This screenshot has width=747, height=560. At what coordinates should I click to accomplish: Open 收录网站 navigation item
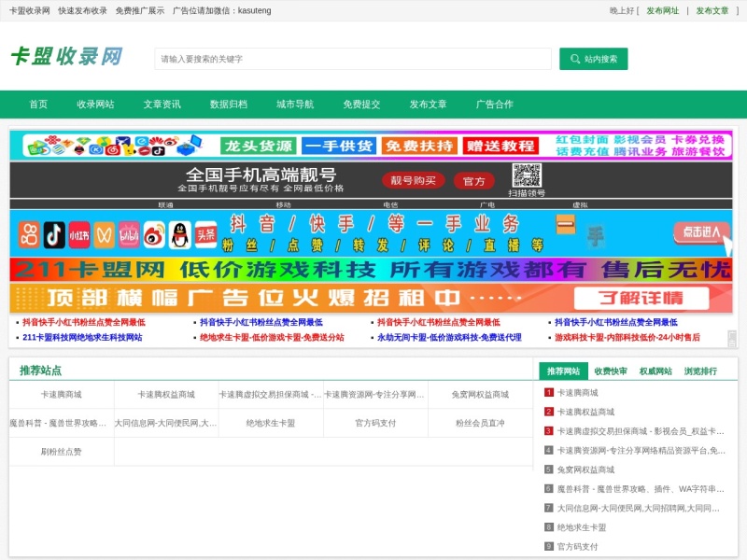click(x=95, y=105)
